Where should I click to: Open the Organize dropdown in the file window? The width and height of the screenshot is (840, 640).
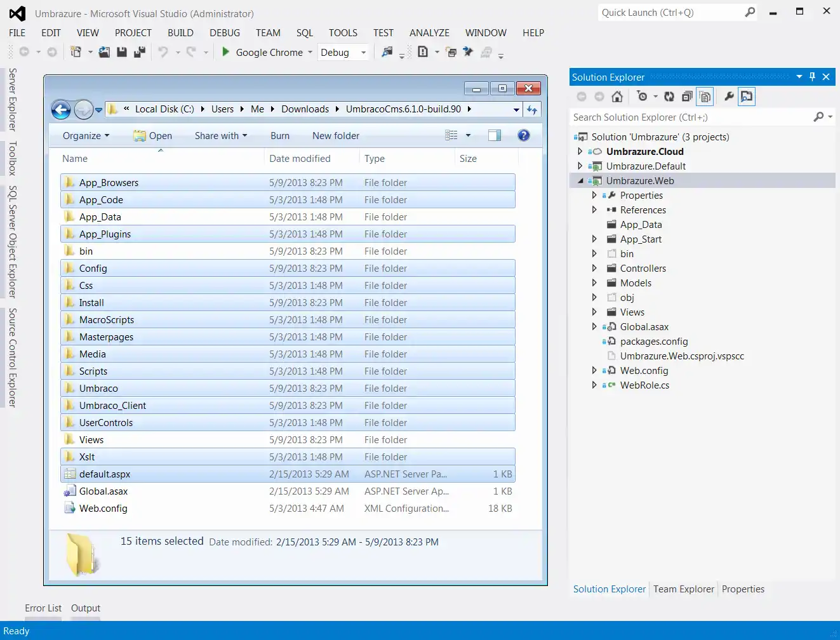coord(86,135)
